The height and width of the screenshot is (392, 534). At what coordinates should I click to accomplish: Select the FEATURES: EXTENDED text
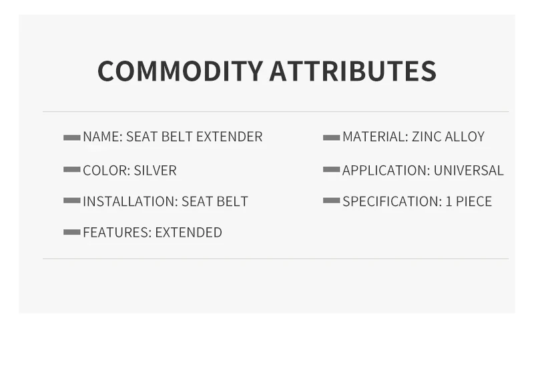pyautogui.click(x=153, y=233)
